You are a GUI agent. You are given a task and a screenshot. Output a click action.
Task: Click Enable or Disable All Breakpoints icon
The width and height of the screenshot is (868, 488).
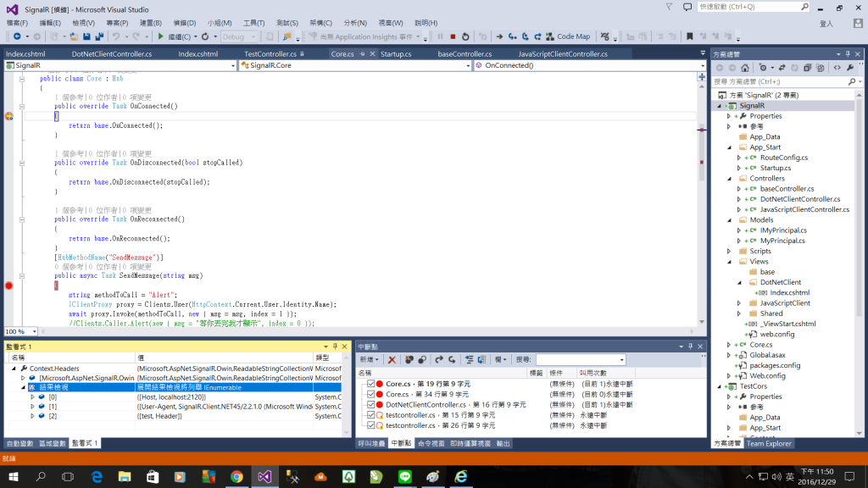coord(422,359)
